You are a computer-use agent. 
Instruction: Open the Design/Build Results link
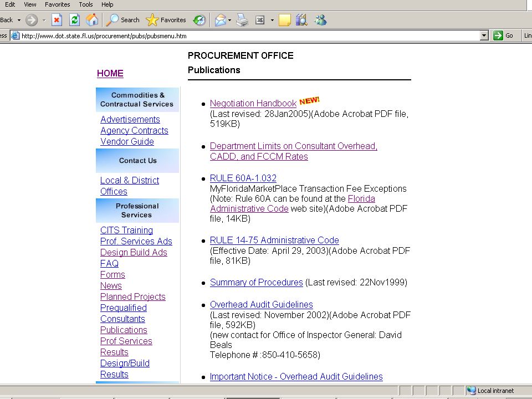[125, 369]
